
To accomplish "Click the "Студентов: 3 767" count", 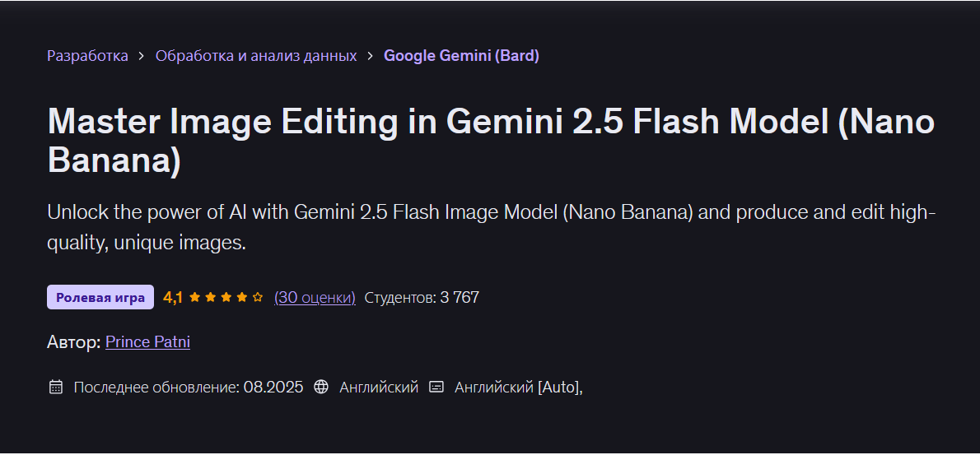I will click(x=422, y=297).
